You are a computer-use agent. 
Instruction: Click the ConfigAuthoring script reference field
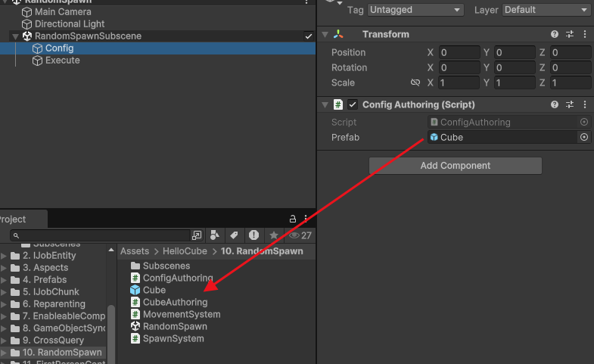pyautogui.click(x=503, y=122)
